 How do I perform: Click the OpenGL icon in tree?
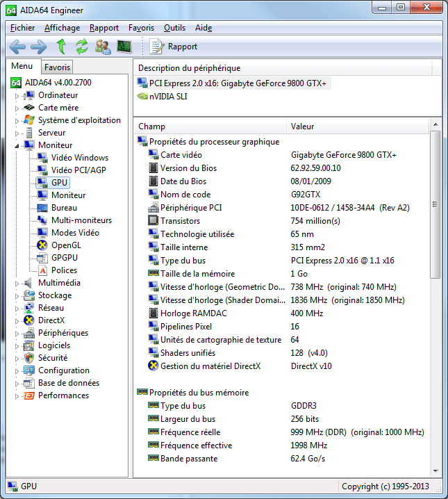[42, 245]
